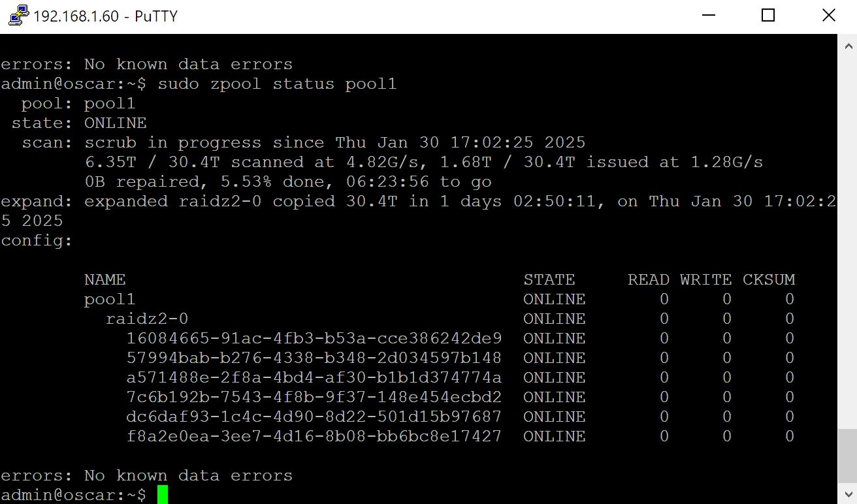Click the title bar text 192.168.1.60 - PuTTY
Screen dimensions: 857x504
coord(105,16)
